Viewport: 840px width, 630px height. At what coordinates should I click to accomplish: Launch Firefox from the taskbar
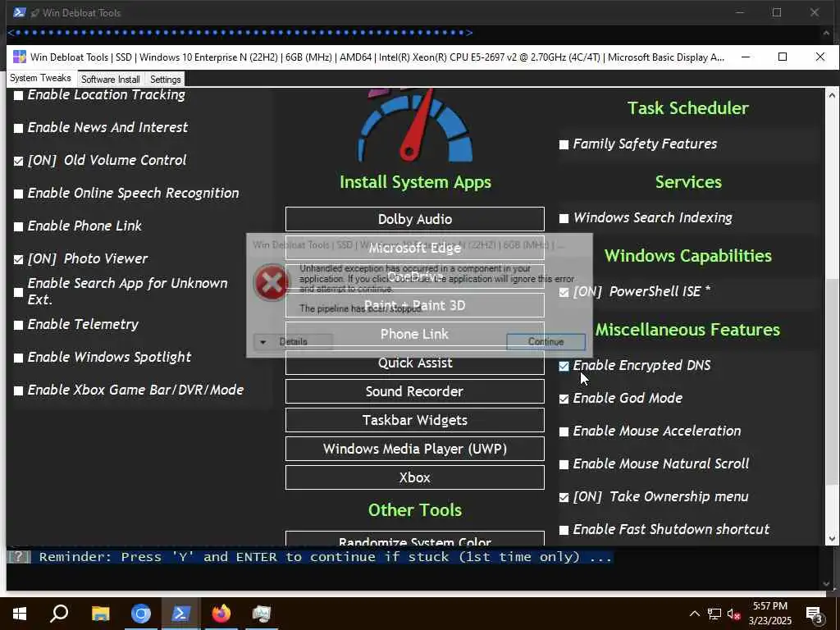tap(221, 614)
